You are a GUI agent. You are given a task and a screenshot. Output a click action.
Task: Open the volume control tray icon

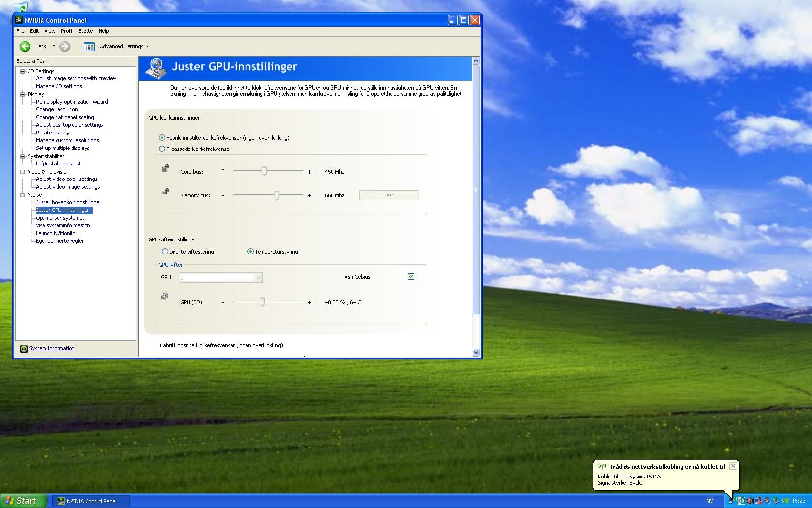750,501
